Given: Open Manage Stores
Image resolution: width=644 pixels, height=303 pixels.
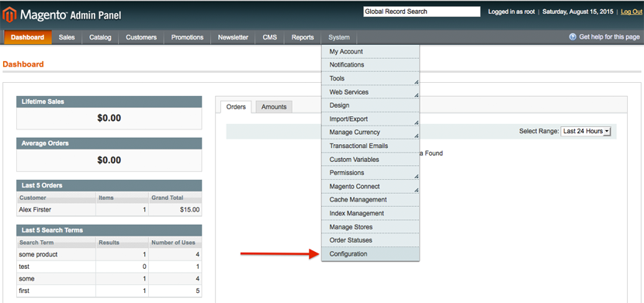Looking at the screenshot, I should click(370, 227).
